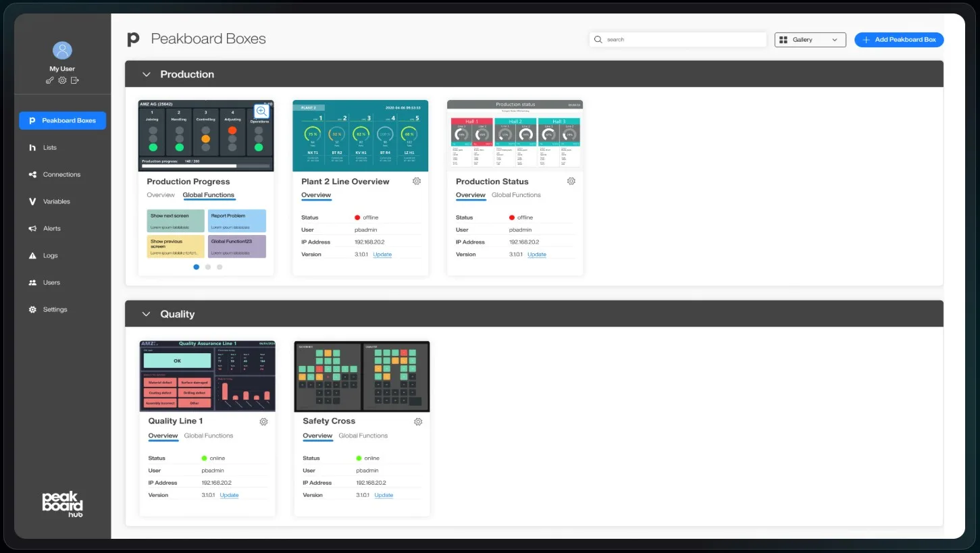This screenshot has width=980, height=553.
Task: Open Global Functions tab on Safety Cross
Action: pos(363,436)
